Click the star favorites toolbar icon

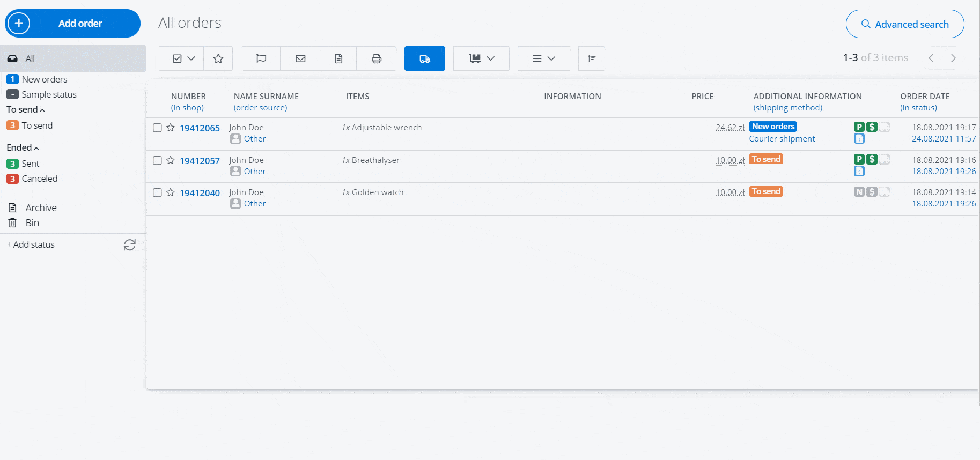tap(218, 58)
